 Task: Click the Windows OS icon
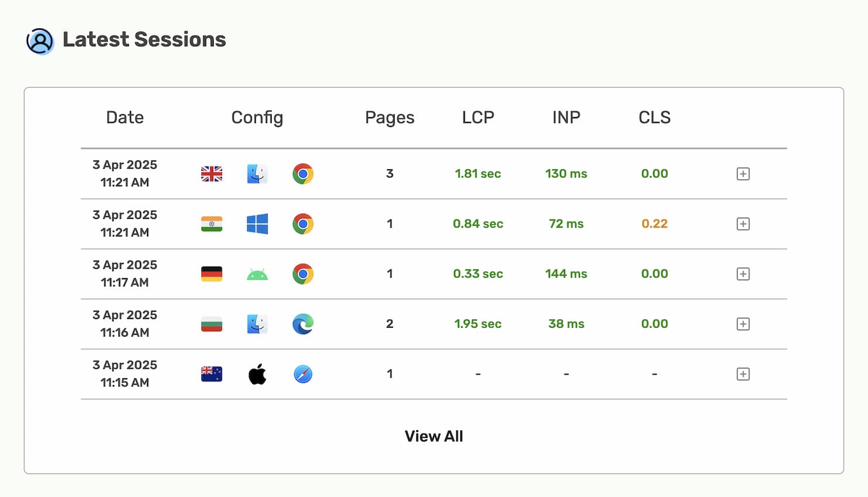(257, 224)
